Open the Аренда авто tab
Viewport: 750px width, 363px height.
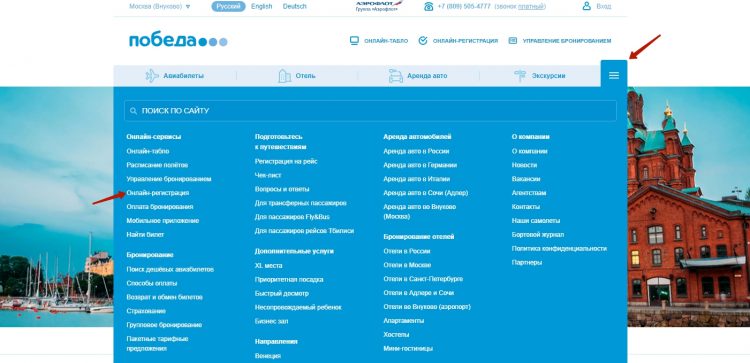click(418, 76)
